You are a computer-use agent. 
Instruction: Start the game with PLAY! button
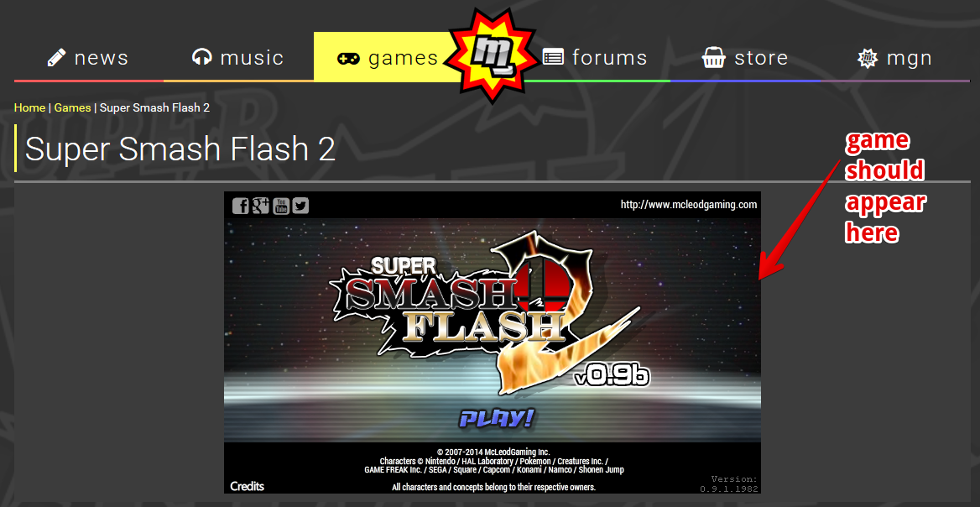pyautogui.click(x=496, y=418)
